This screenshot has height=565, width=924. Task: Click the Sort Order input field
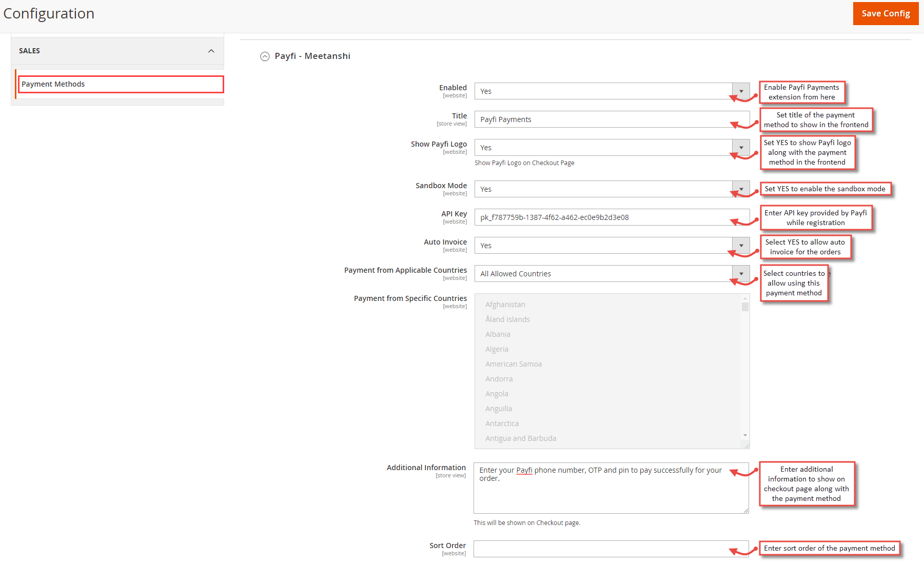(611, 549)
